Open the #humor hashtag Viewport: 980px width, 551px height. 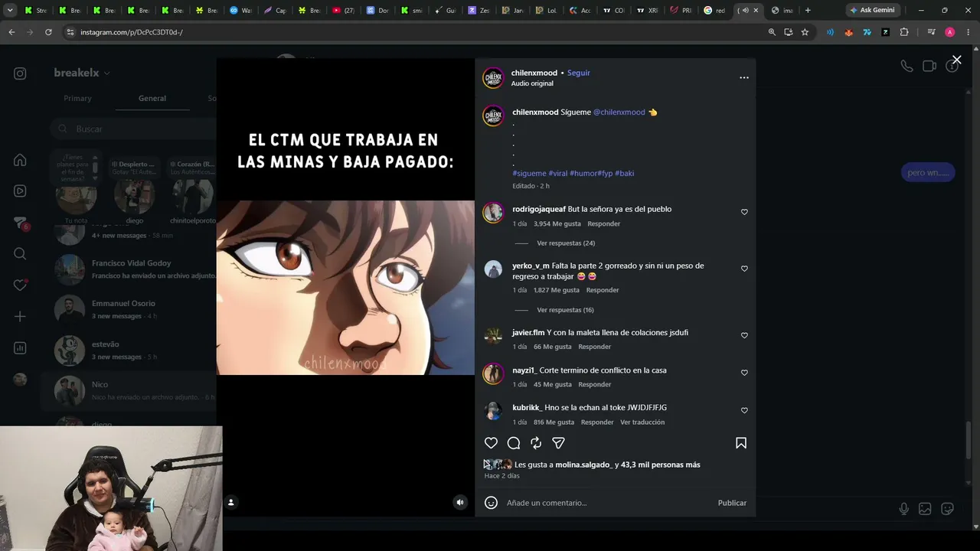coord(583,173)
